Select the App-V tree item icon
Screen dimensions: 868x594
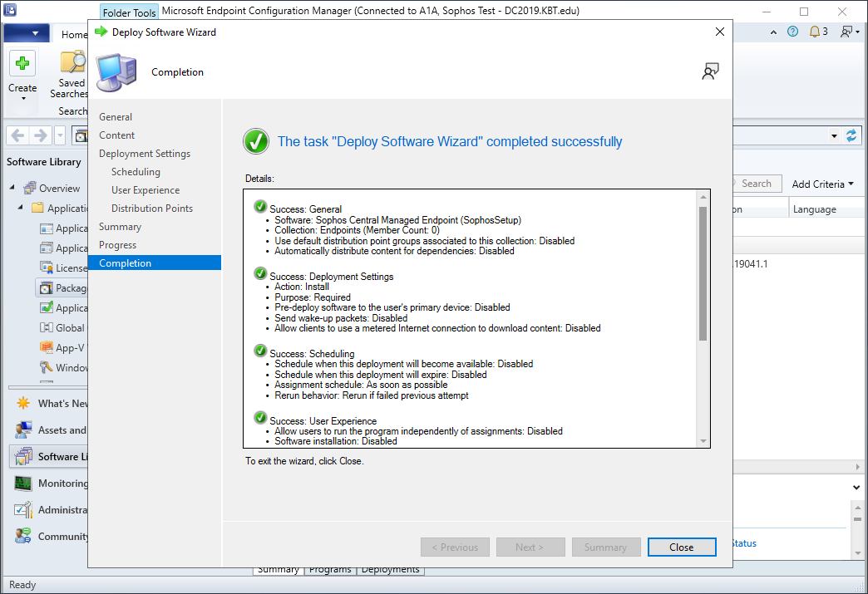47,347
